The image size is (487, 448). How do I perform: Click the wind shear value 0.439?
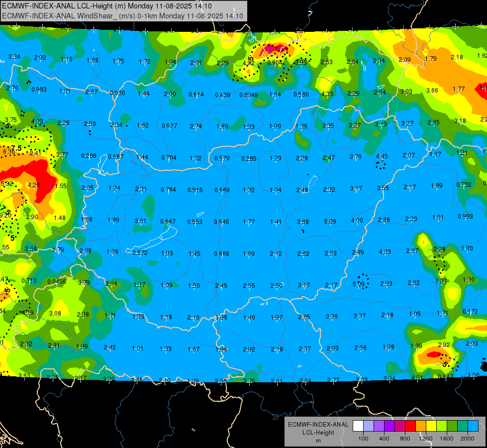point(222,95)
